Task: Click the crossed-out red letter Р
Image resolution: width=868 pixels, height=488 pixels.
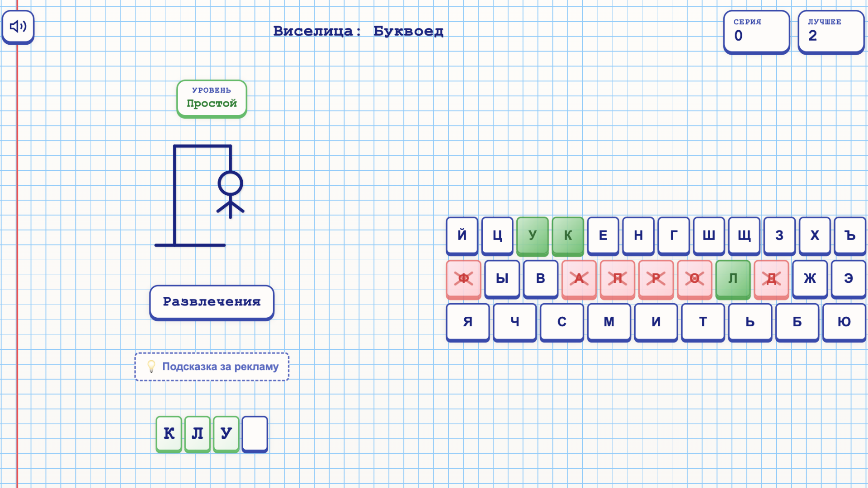Action: tap(656, 279)
